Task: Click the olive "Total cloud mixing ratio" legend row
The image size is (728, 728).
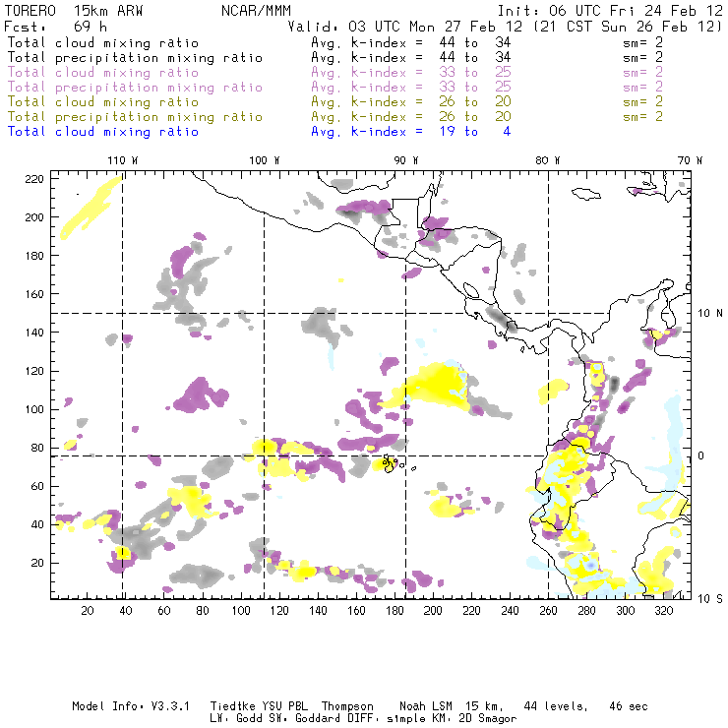Action: 334,101
